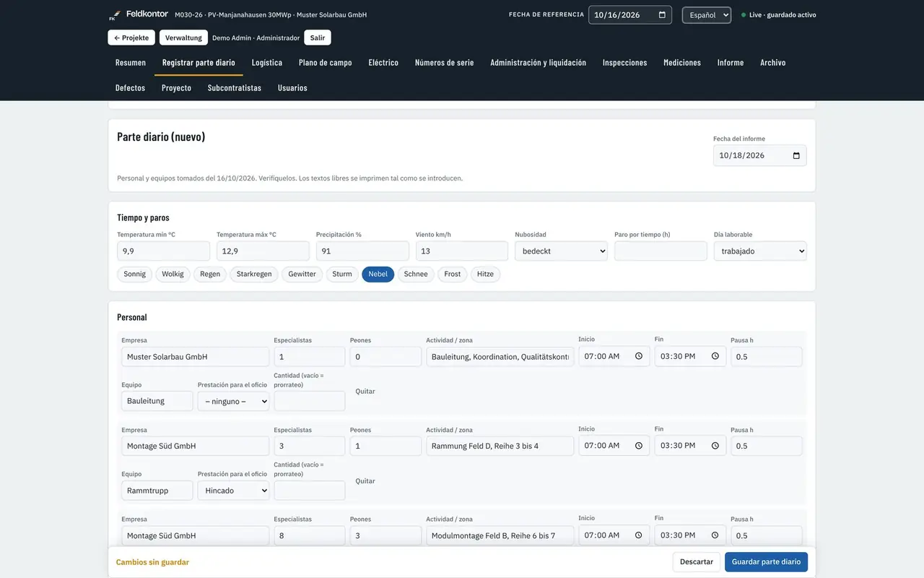Open calendar picker in Fecha del informe
This screenshot has width=924, height=578.
point(796,155)
